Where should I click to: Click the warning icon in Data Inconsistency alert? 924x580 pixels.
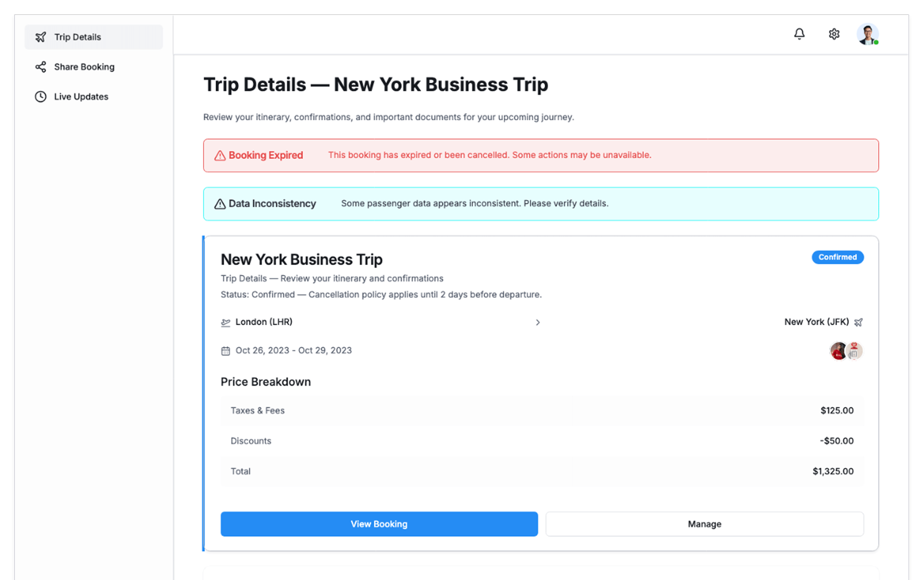(220, 204)
